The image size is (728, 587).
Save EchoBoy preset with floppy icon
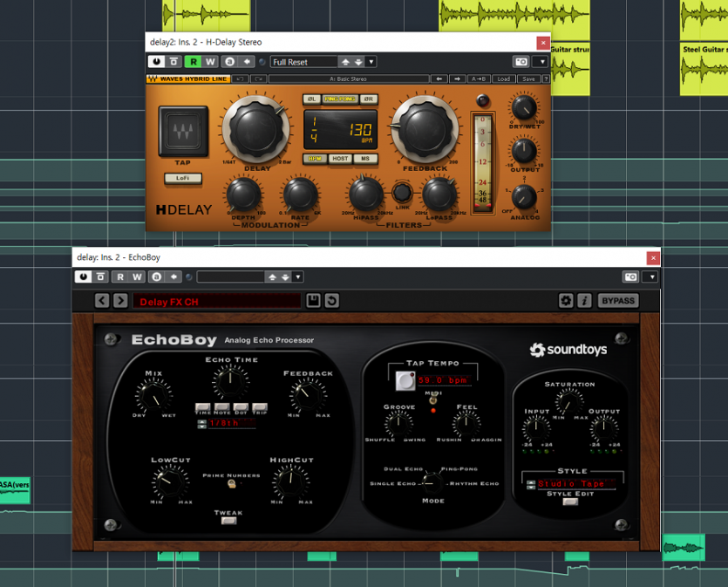(313, 300)
